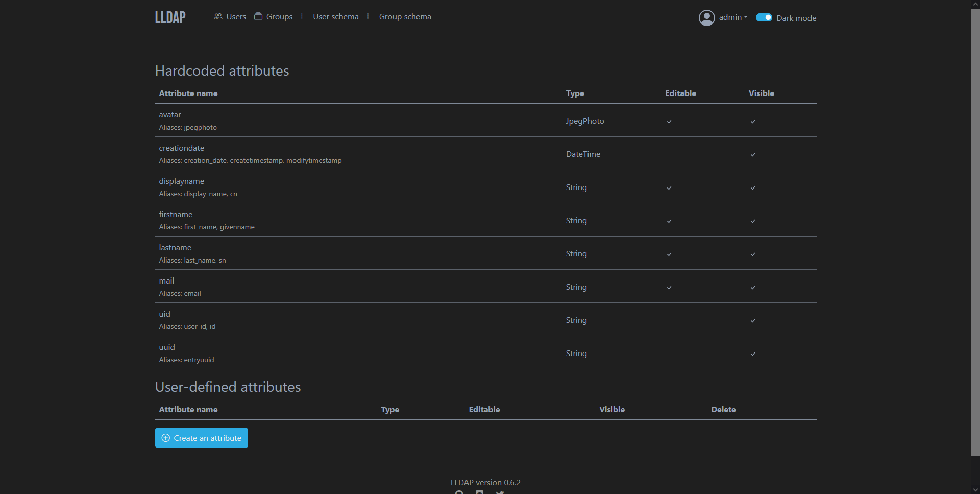
Task: Click the list icon beside Group schema
Action: (371, 16)
